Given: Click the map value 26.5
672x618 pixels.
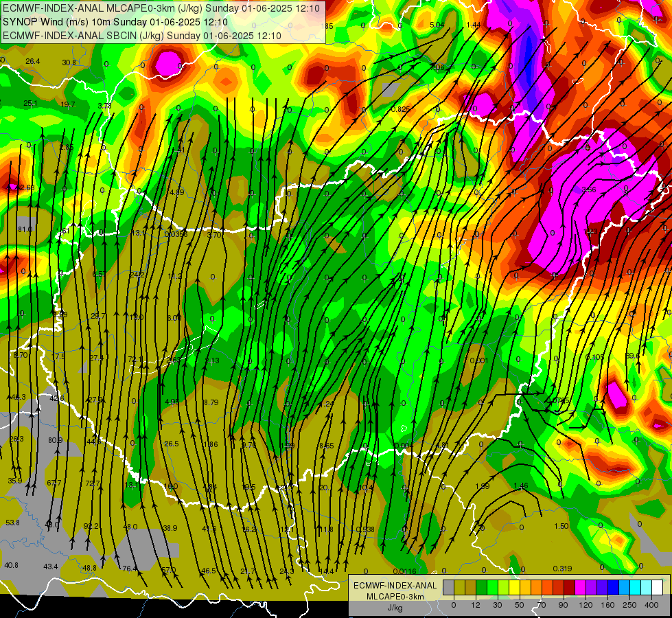Looking at the screenshot, I should pos(171,444).
